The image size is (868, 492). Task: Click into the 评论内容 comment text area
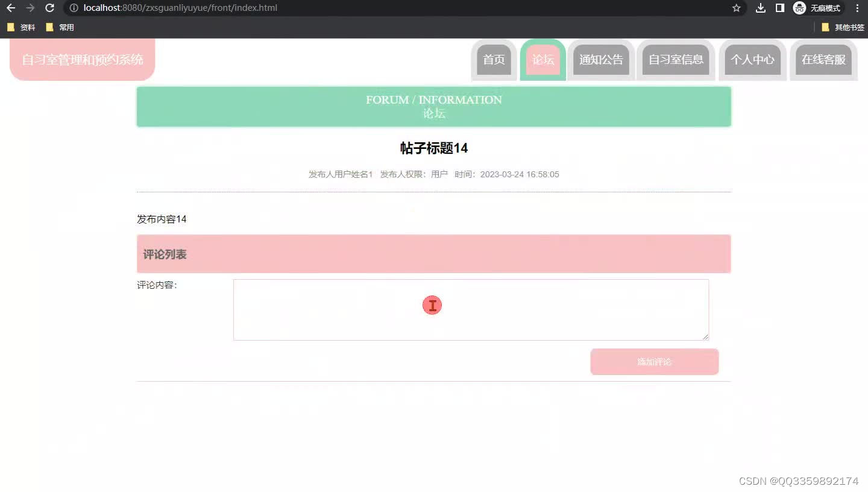[471, 309]
